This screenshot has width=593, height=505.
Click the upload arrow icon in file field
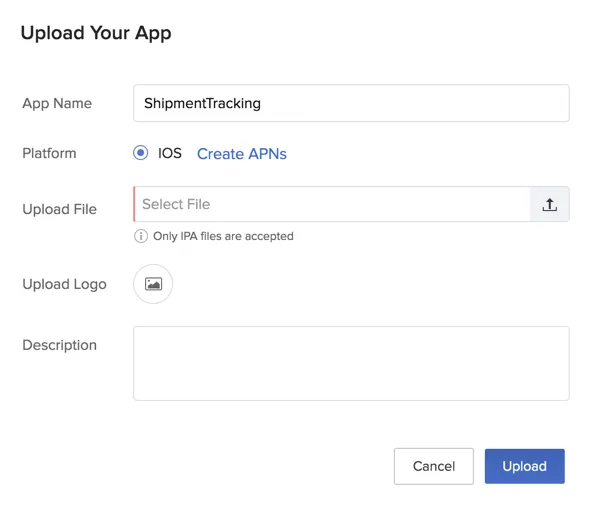[550, 205]
